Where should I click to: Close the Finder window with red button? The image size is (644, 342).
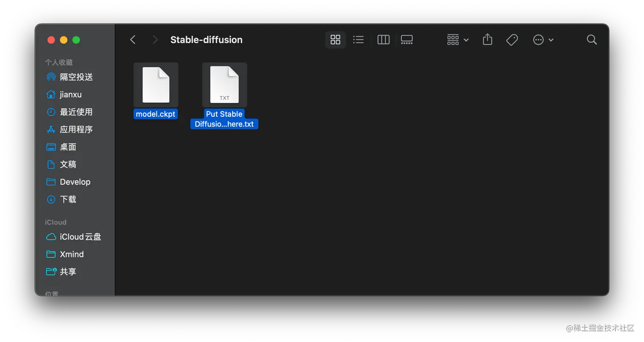tap(51, 40)
